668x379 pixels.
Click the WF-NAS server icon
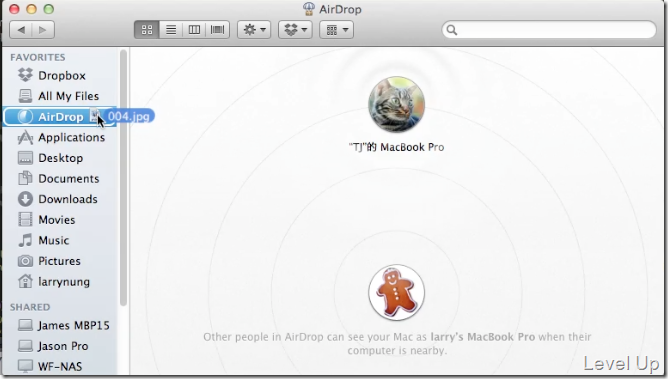(x=25, y=366)
